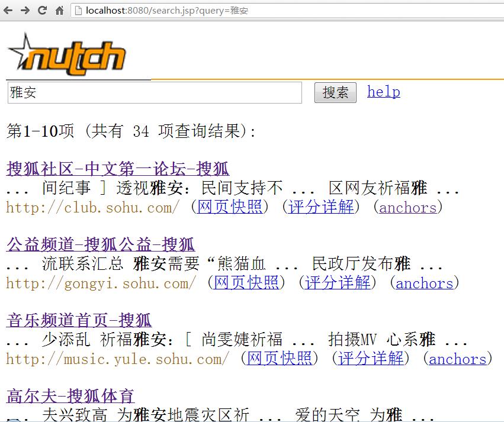Click snippet text 透视雅安: 民间支持不
Screen dimensions: 504x422
200,188
